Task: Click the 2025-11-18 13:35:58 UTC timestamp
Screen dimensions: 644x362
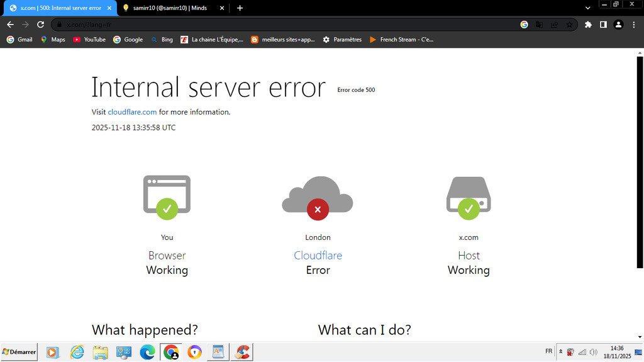Action: tap(133, 128)
